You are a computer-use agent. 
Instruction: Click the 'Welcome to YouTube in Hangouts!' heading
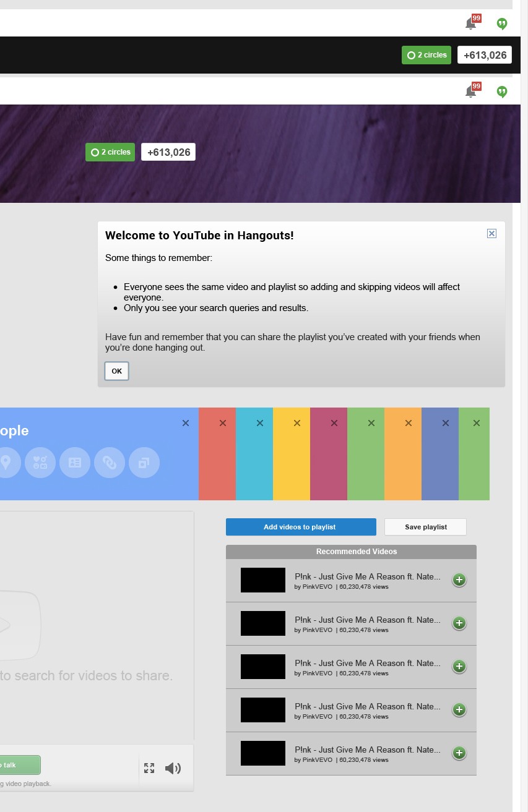199,235
